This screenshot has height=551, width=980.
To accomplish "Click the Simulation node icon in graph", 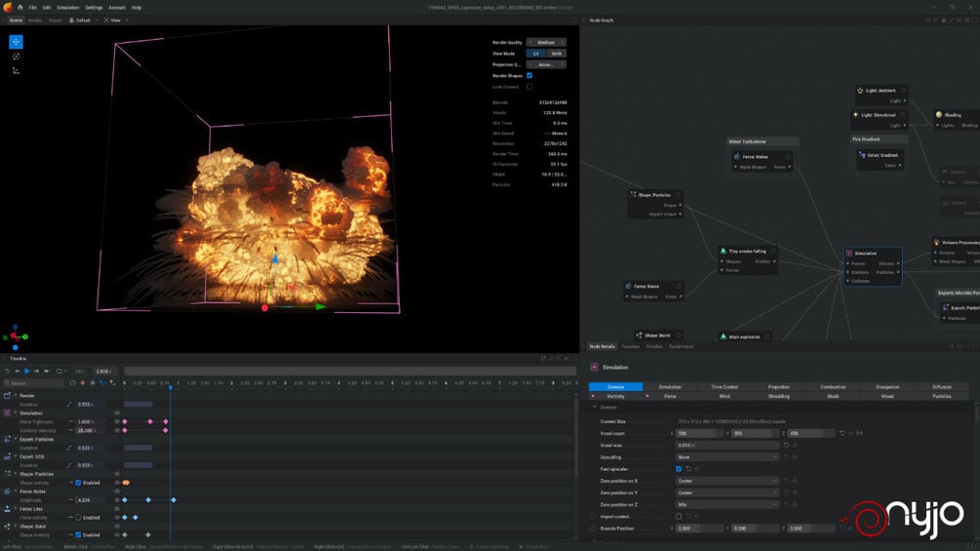I will coord(849,253).
